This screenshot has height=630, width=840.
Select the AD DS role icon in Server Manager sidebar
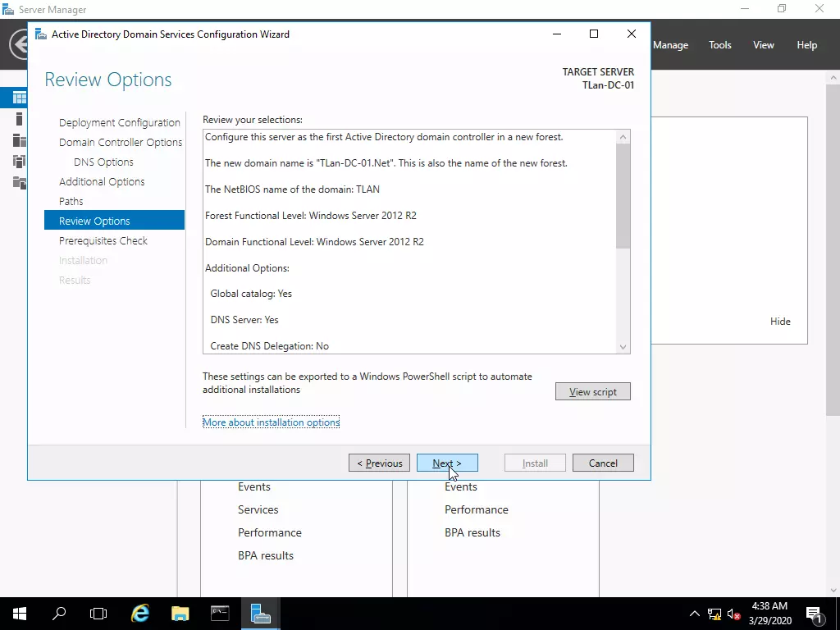click(20, 162)
